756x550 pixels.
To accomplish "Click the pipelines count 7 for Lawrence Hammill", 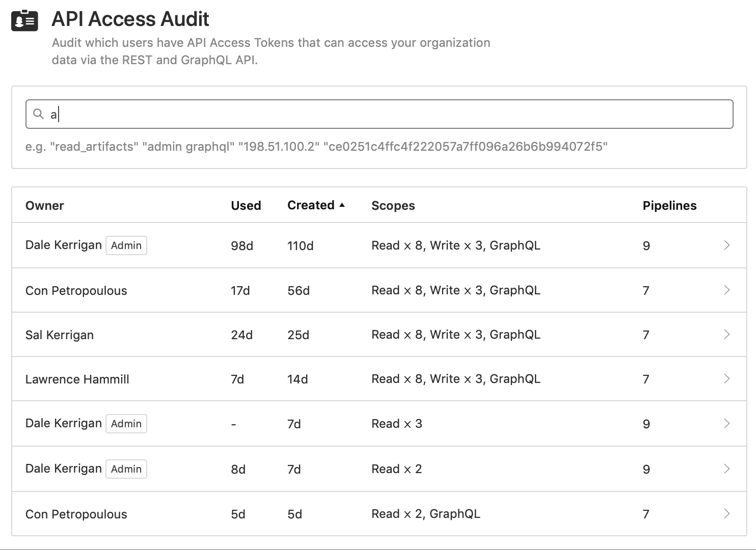I will coord(646,379).
